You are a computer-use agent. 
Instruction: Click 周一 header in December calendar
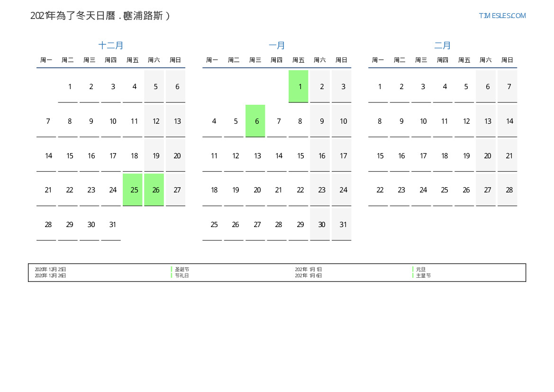(46, 60)
